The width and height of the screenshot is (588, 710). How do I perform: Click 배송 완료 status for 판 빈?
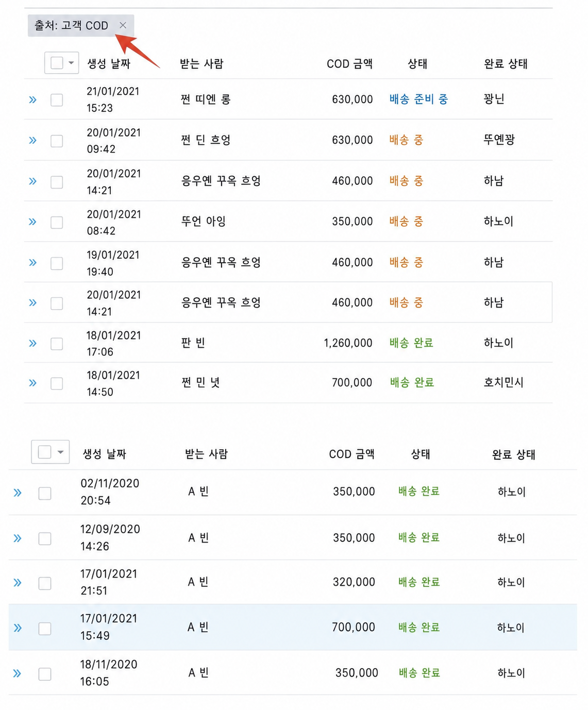411,343
